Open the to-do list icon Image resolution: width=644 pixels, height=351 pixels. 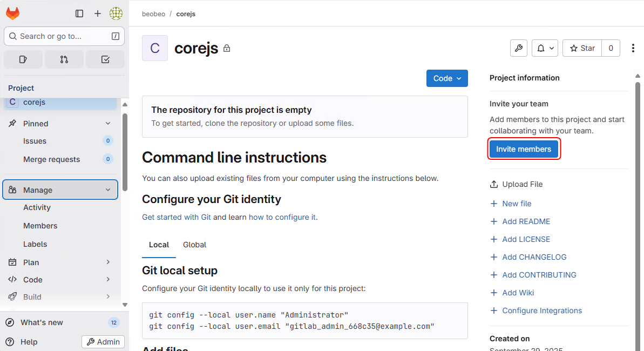(105, 59)
